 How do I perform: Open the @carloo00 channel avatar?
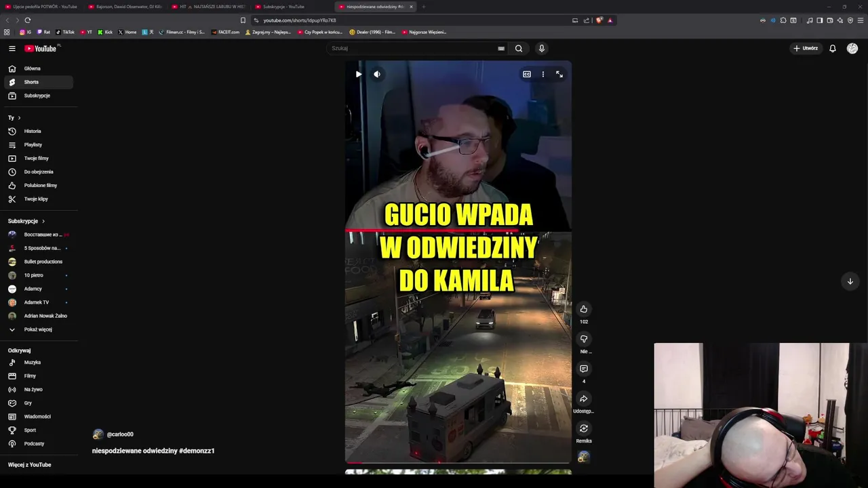(98, 434)
